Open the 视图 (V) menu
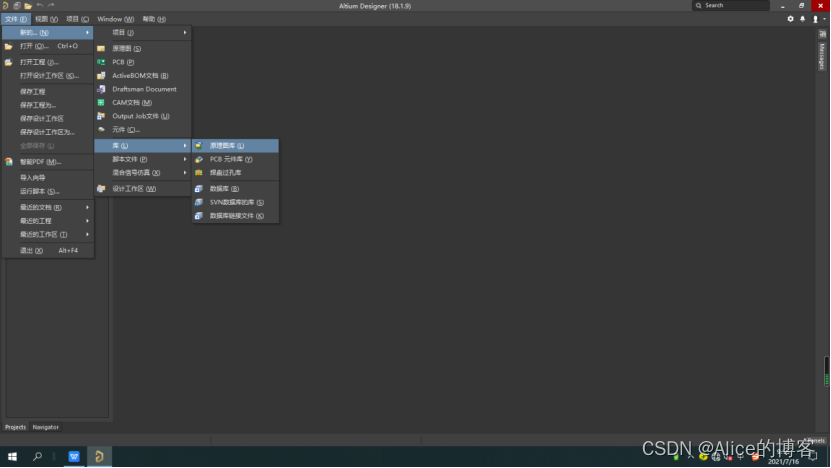This screenshot has height=468, width=831. [x=47, y=19]
